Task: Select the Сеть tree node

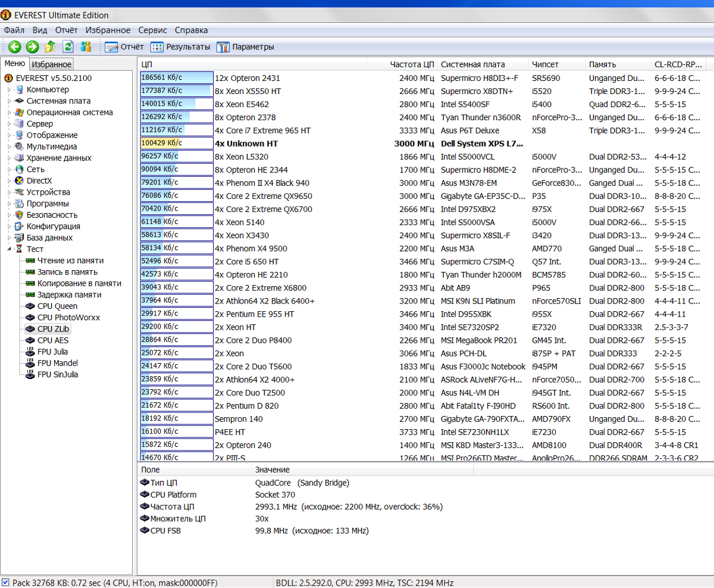Action: (36, 169)
